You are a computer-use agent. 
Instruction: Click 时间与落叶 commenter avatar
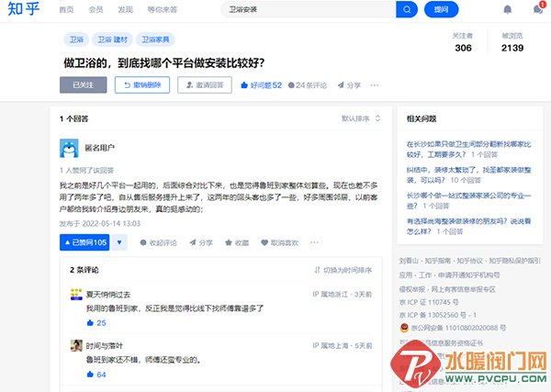click(x=76, y=345)
